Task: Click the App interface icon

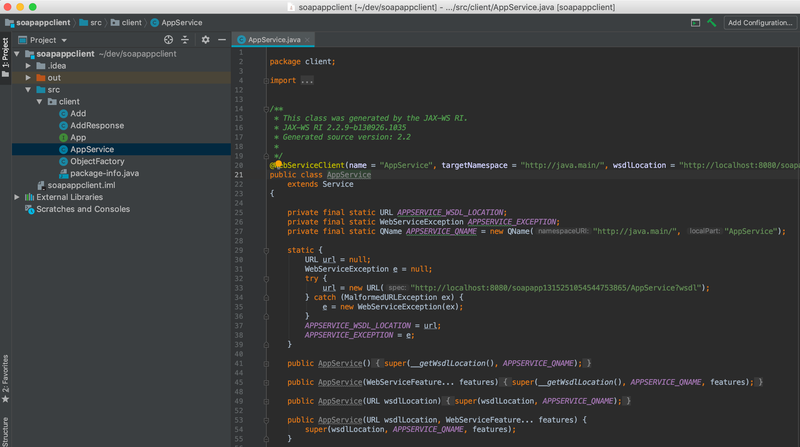Action: [63, 138]
